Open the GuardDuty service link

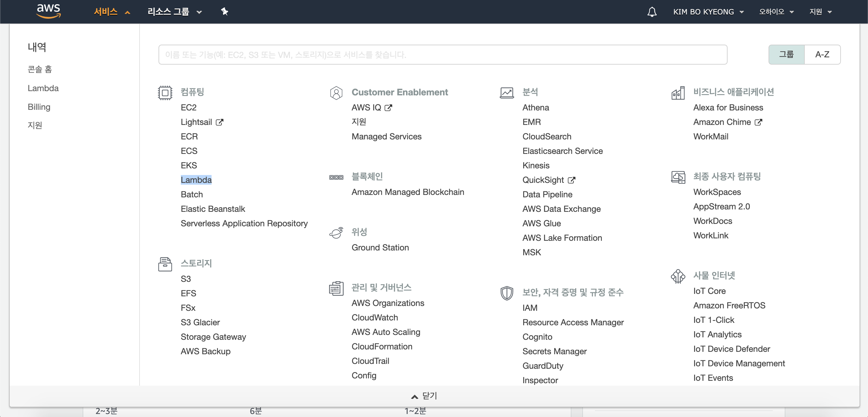point(542,366)
